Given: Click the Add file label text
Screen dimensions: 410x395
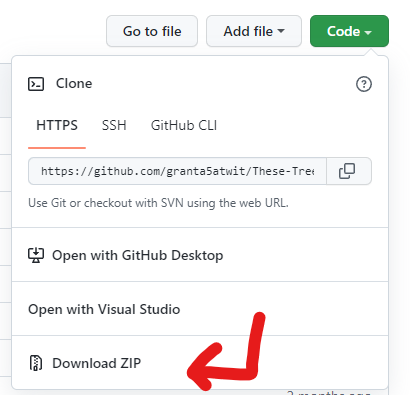Looking at the screenshot, I should 248,31.
